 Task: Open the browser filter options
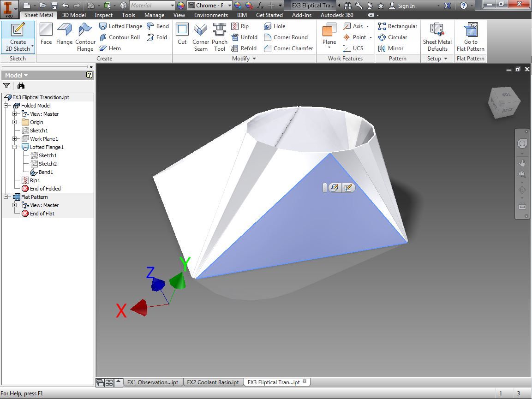pos(6,86)
